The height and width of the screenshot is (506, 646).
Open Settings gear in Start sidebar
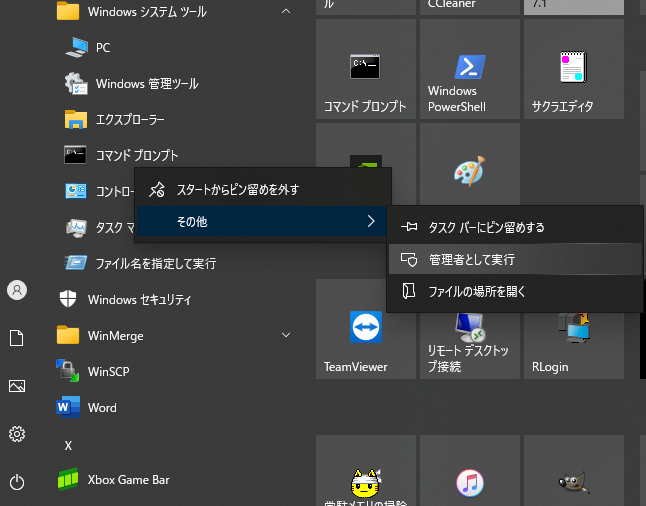click(x=17, y=434)
